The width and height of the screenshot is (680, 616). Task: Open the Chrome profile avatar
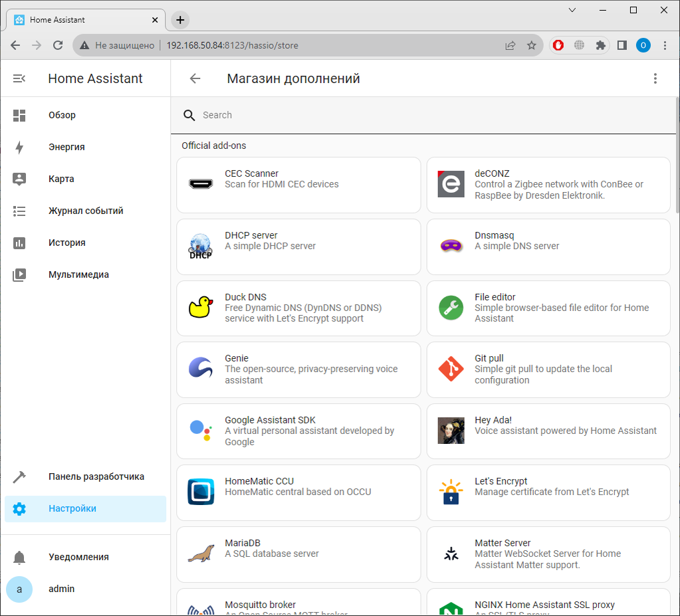[643, 45]
